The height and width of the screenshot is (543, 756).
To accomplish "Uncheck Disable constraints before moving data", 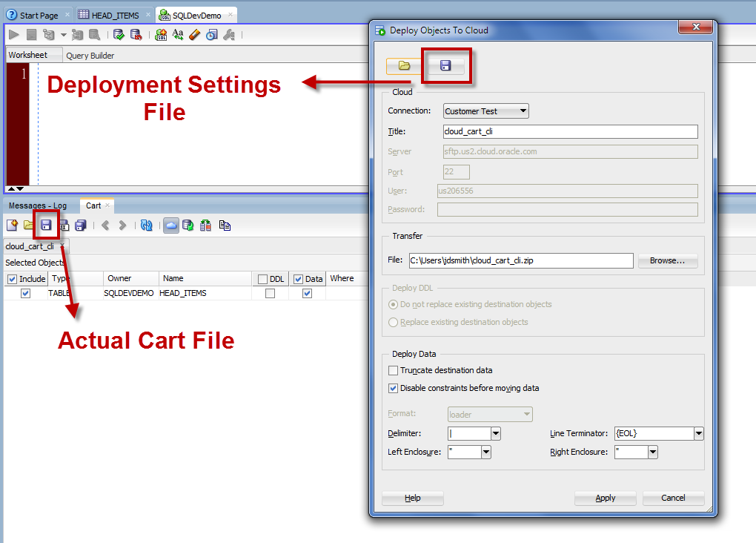I will click(x=394, y=388).
